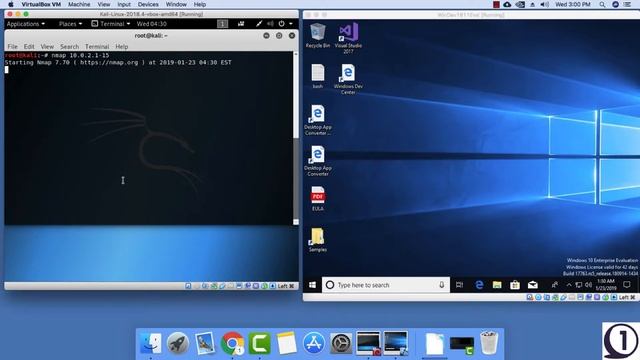Click the cloud icon in macOS menu bar
Viewport: 640px width, 360px height.
(x=507, y=4)
